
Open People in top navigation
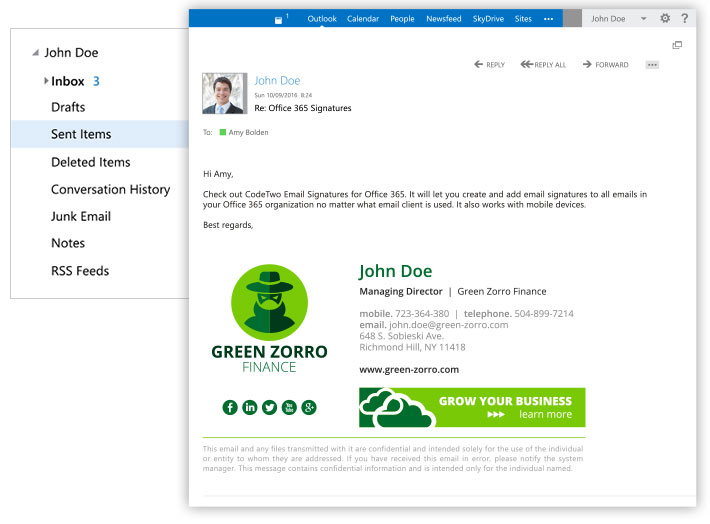pyautogui.click(x=402, y=19)
